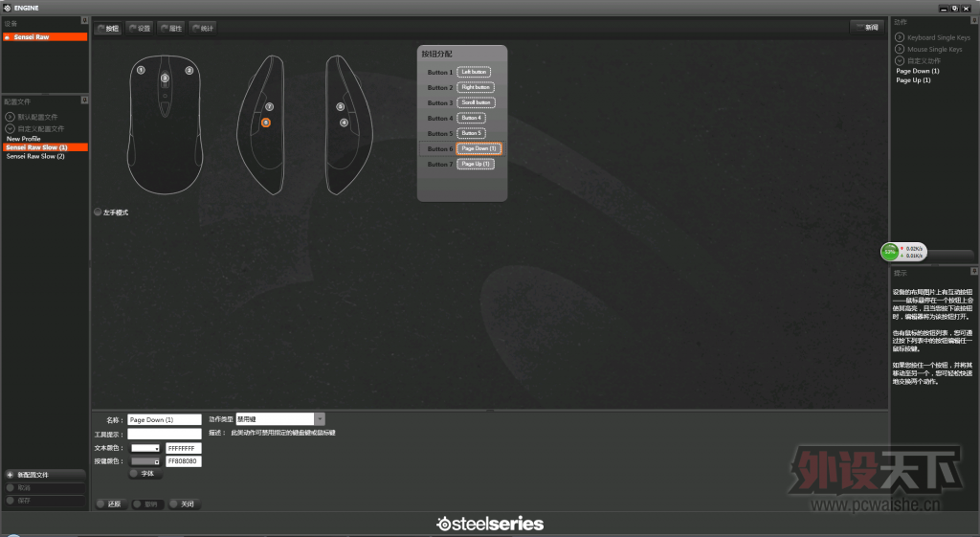
Task: Click Button 7 Page Up (1) assignment
Action: pos(476,164)
